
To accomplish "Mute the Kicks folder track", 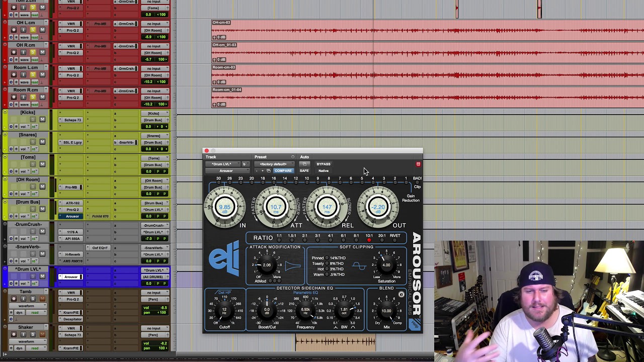I will coord(42,120).
